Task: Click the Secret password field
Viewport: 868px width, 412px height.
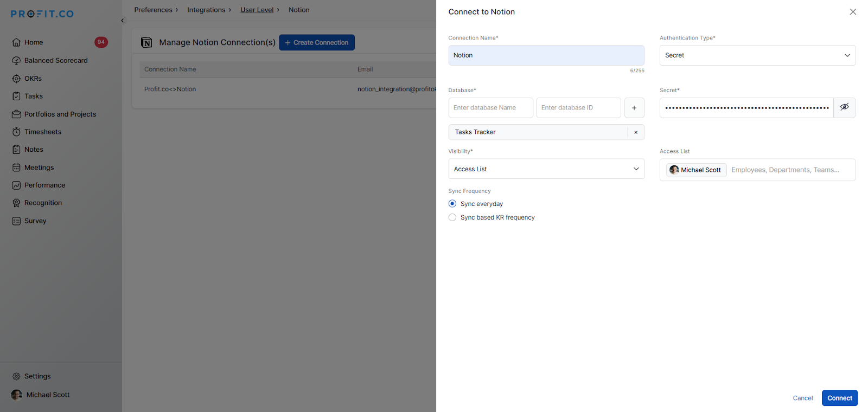Action: [x=746, y=108]
